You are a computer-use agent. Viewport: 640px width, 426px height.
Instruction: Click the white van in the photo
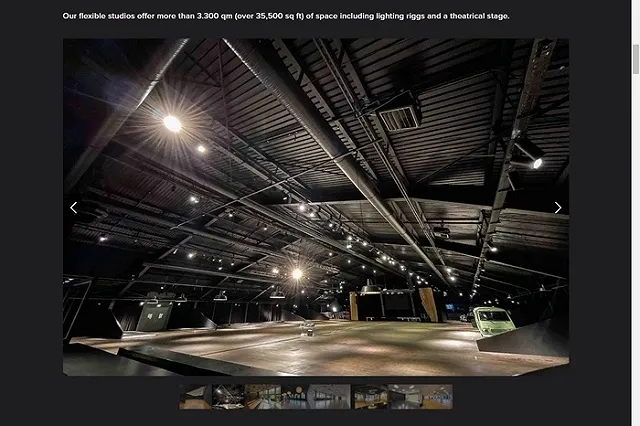pyautogui.click(x=493, y=321)
